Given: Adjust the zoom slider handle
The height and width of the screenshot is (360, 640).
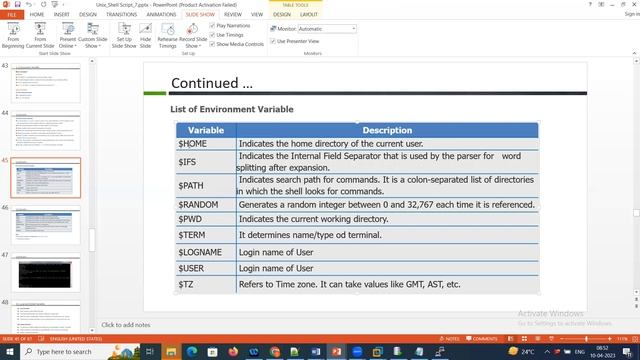Looking at the screenshot, I should tap(586, 339).
